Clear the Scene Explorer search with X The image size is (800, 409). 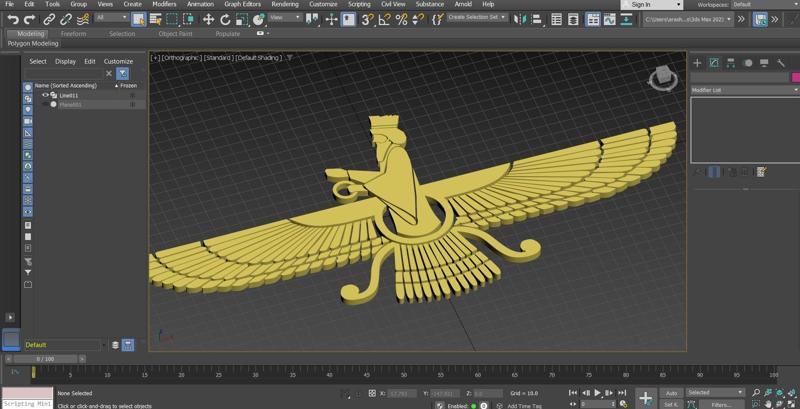coord(109,73)
